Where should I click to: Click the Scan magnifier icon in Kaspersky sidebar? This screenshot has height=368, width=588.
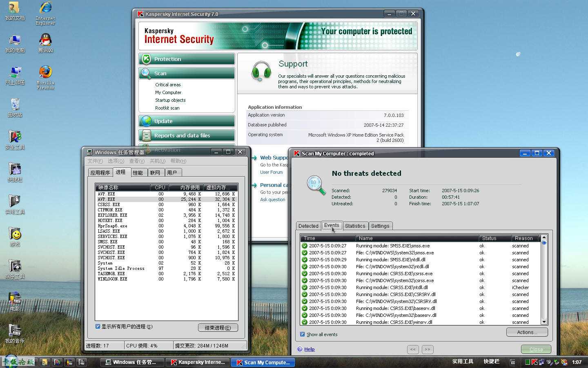click(x=146, y=73)
